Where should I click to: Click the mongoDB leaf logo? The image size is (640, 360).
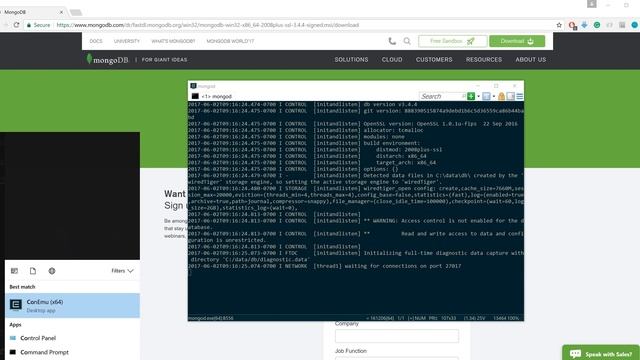tap(107, 60)
